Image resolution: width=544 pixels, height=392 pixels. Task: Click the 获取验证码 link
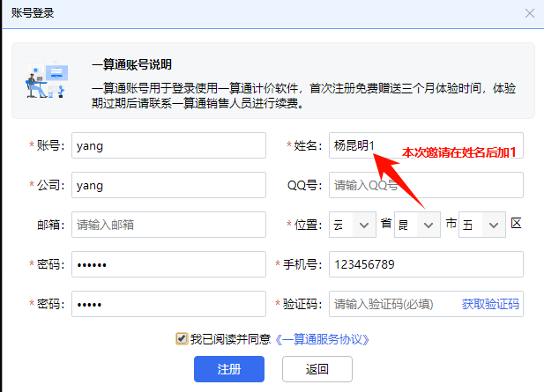pyautogui.click(x=490, y=304)
